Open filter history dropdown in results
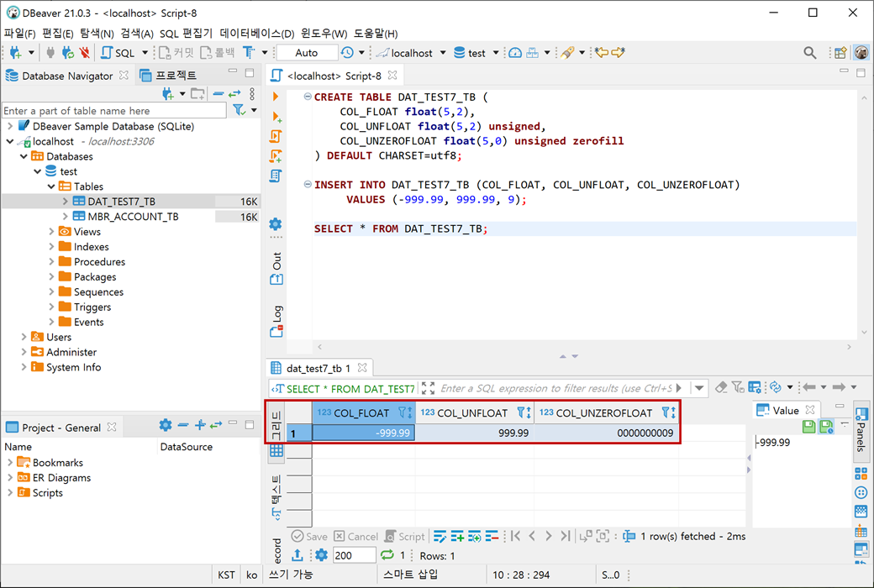 click(x=699, y=388)
